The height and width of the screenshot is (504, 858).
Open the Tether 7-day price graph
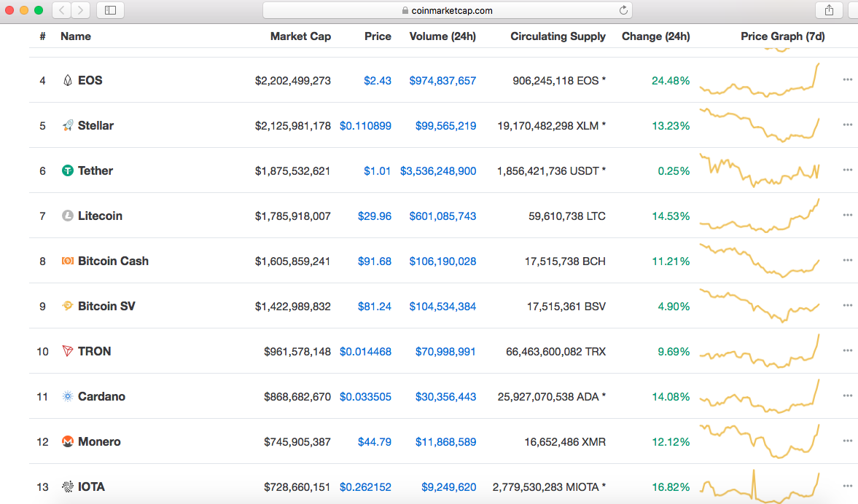click(760, 170)
